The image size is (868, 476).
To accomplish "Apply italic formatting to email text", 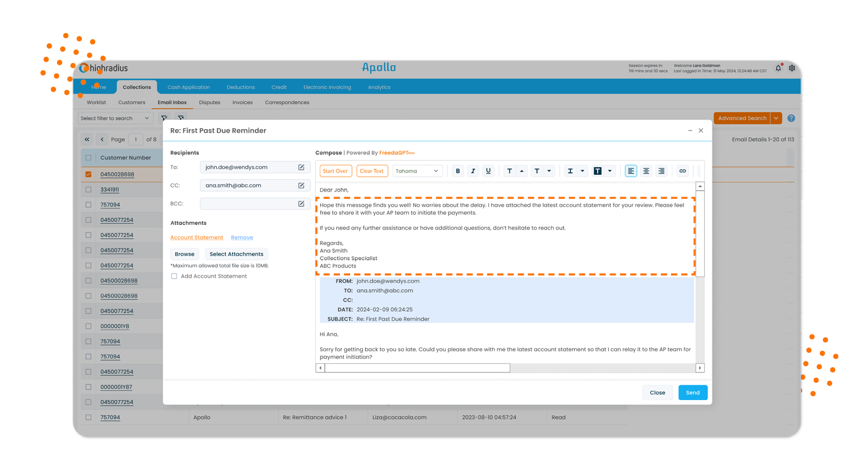I will click(x=473, y=171).
